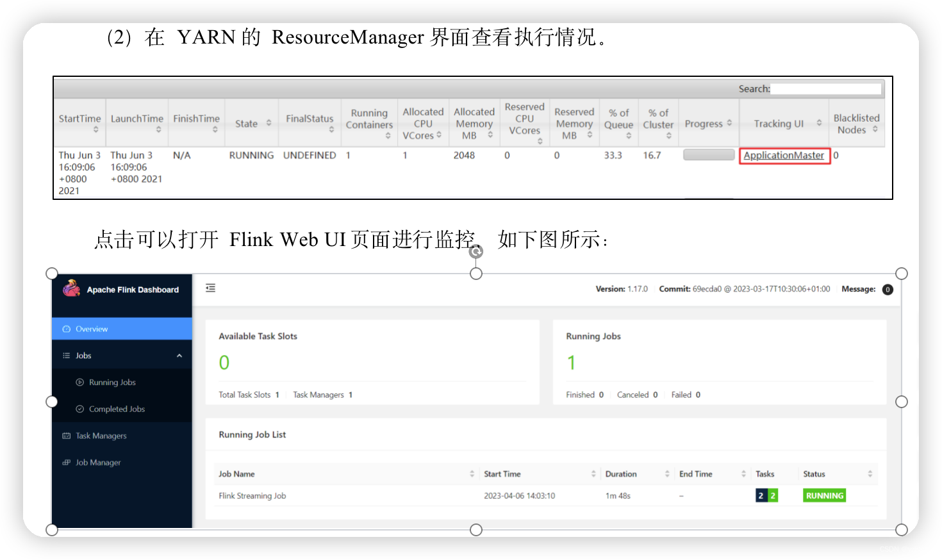The height and width of the screenshot is (560, 942).
Task: Open Task Managers in sidebar
Action: [122, 436]
